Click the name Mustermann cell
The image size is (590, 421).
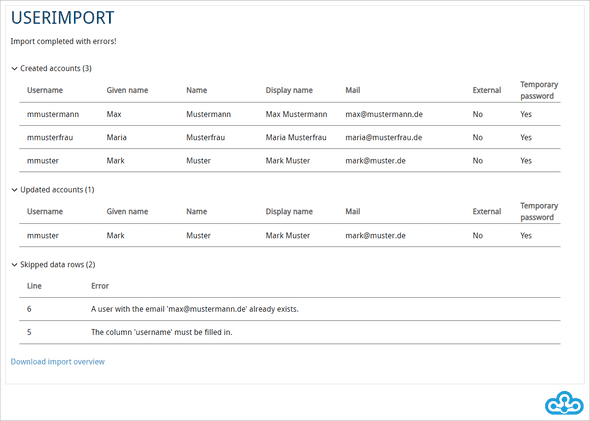pos(208,114)
